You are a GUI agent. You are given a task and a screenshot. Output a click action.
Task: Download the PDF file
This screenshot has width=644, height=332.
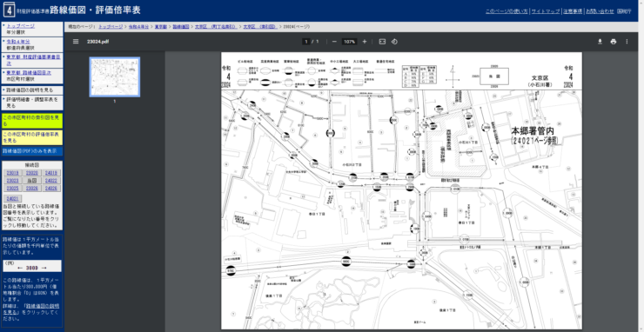pos(600,42)
